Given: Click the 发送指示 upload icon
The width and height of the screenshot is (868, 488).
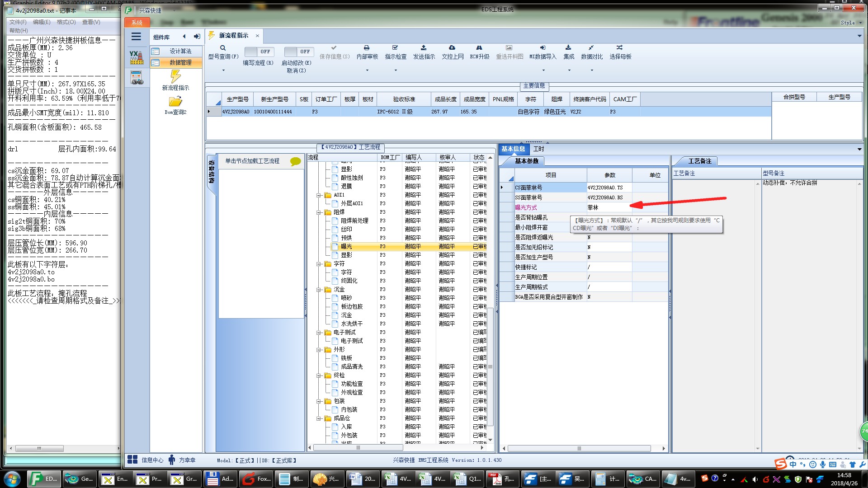Looking at the screenshot, I should click(424, 47).
